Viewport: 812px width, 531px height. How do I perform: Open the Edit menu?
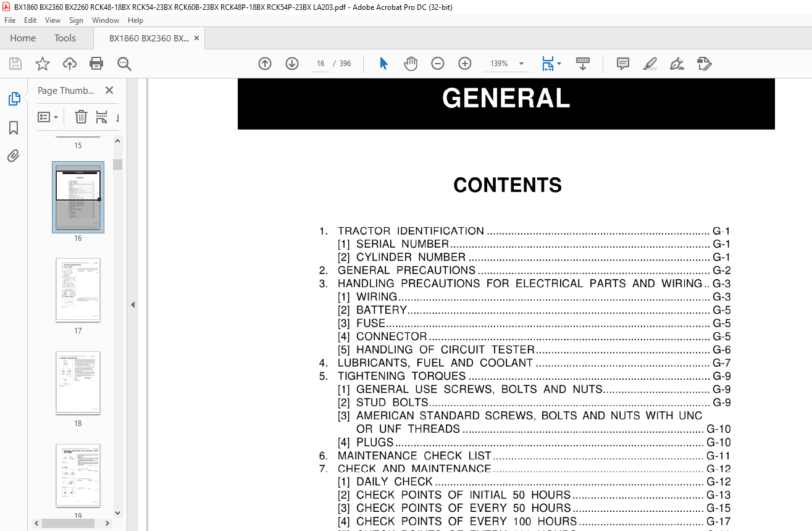point(30,20)
